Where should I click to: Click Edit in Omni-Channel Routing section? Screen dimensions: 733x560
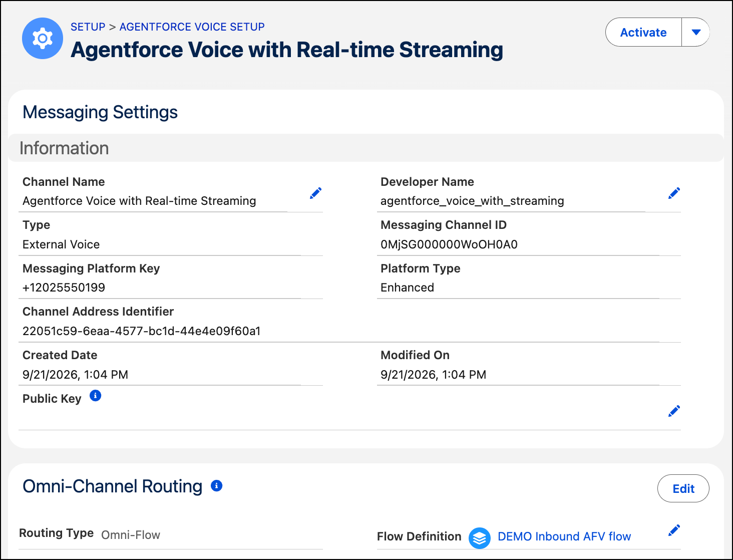(683, 488)
